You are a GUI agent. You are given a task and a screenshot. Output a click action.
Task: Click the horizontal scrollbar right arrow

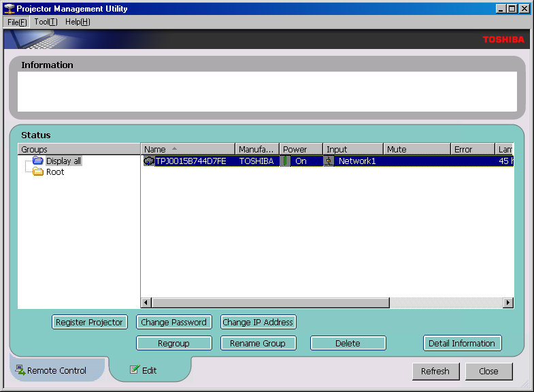508,302
